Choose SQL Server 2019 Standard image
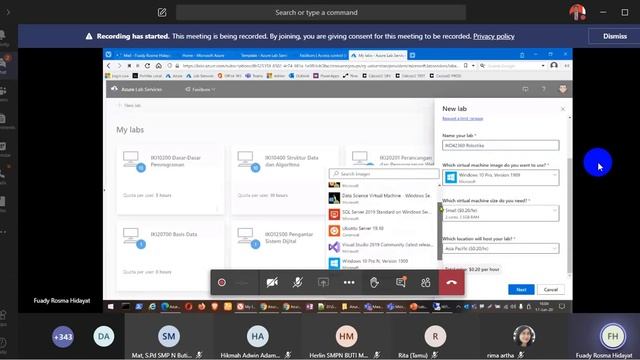 click(383, 214)
